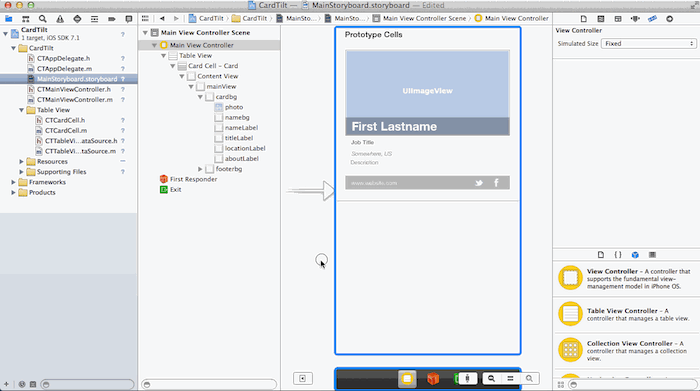The height and width of the screenshot is (391, 700).
Task: Select Table View Controller library object
Action: 626,314
